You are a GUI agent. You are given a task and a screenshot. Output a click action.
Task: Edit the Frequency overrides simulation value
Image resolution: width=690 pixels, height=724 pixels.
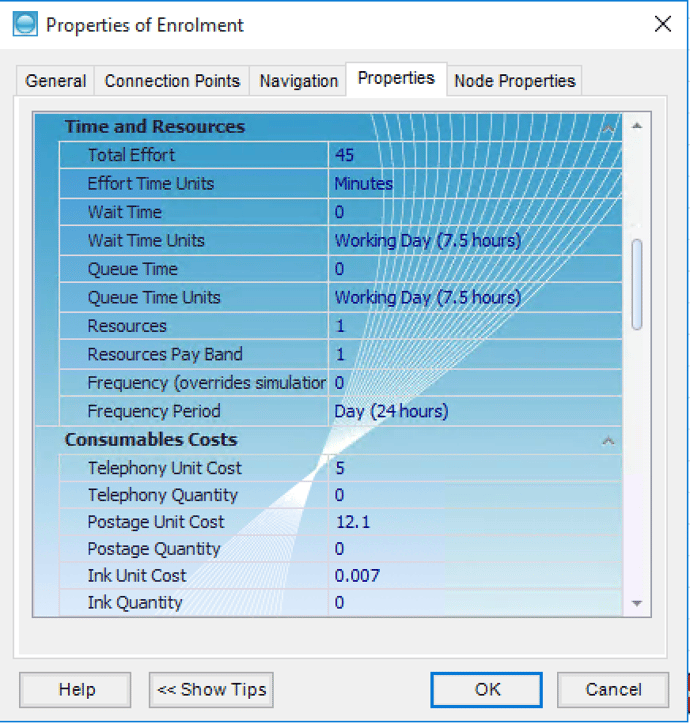click(475, 383)
